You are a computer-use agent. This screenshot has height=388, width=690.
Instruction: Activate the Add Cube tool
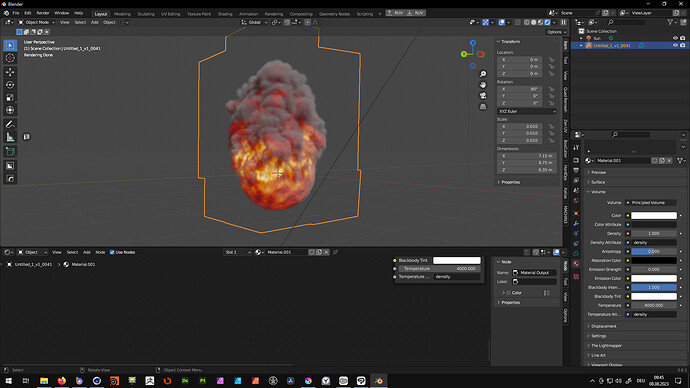pos(10,152)
